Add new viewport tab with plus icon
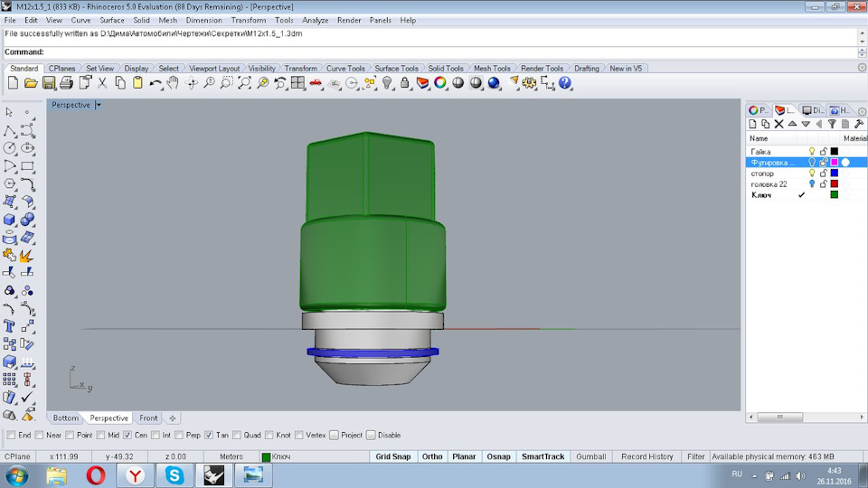 point(172,418)
